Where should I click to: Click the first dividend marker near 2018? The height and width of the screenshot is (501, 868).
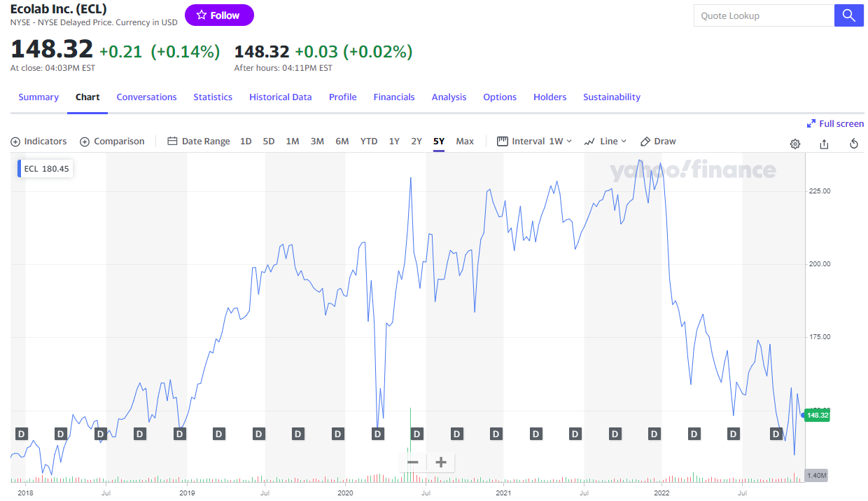tap(21, 434)
